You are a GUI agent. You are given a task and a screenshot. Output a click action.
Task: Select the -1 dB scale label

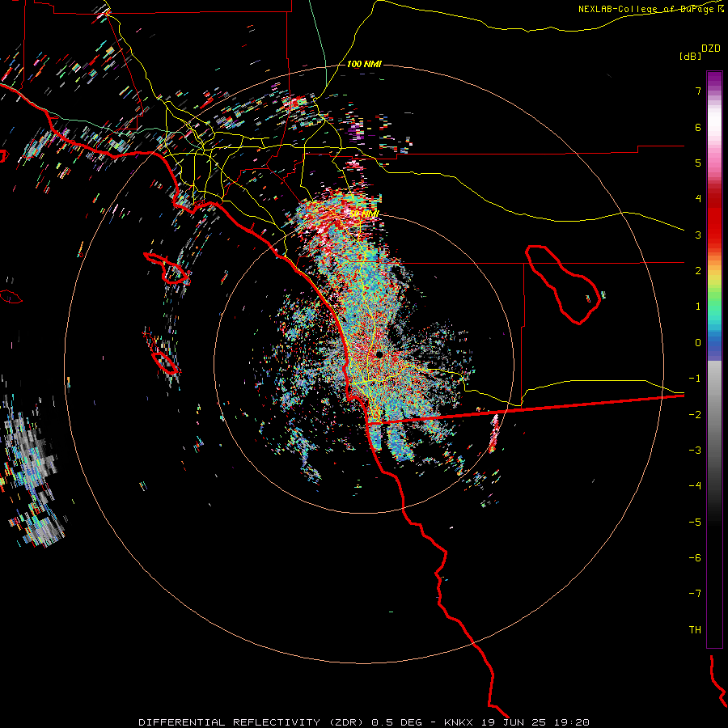pyautogui.click(x=695, y=379)
